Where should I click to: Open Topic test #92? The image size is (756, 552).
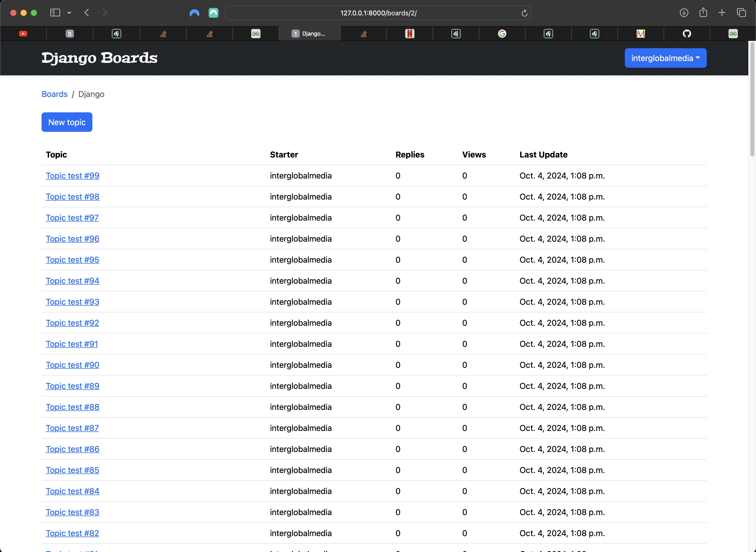(73, 323)
